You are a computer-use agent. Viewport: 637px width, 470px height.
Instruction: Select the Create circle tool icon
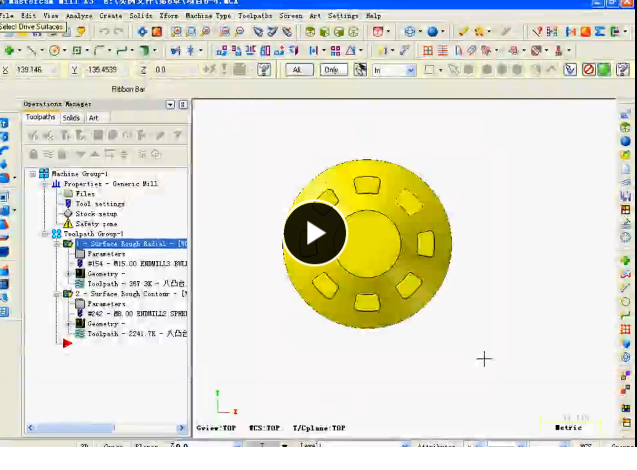click(x=54, y=50)
